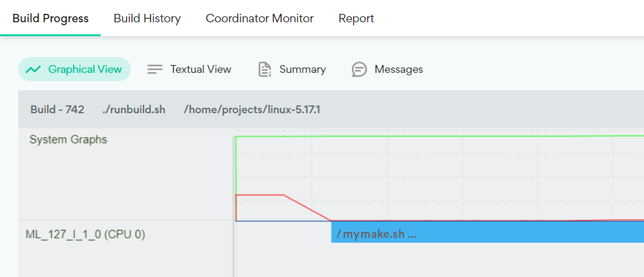Click the Graphical View chart icon
The height and width of the screenshot is (277, 644).
click(33, 69)
